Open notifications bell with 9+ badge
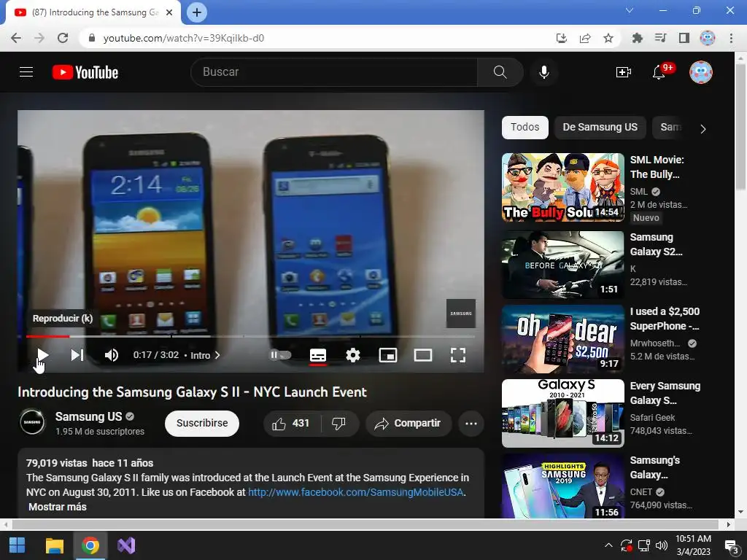This screenshot has width=747, height=560. coord(659,72)
